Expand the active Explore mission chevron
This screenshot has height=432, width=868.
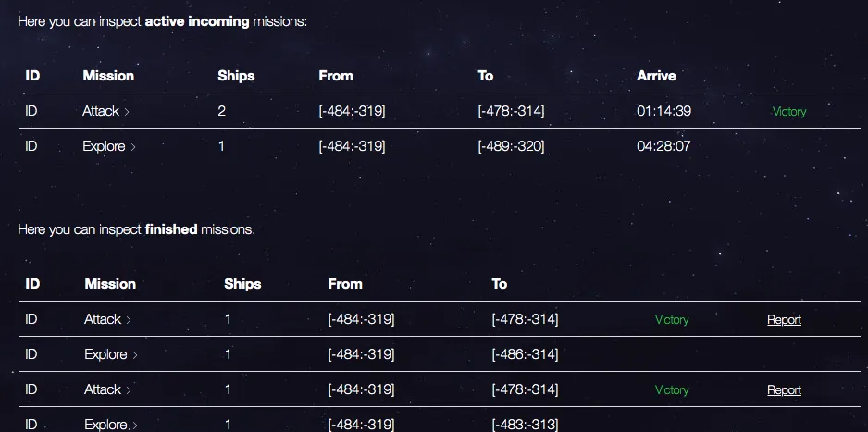(133, 147)
